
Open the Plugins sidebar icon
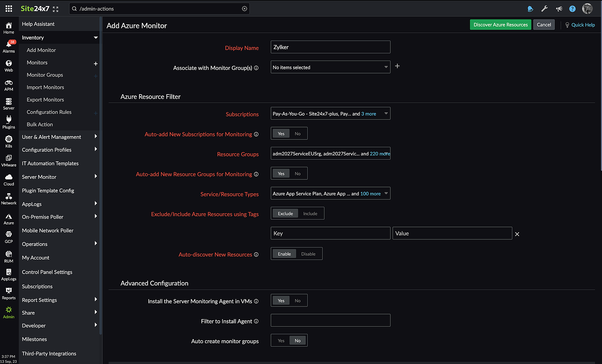click(9, 123)
